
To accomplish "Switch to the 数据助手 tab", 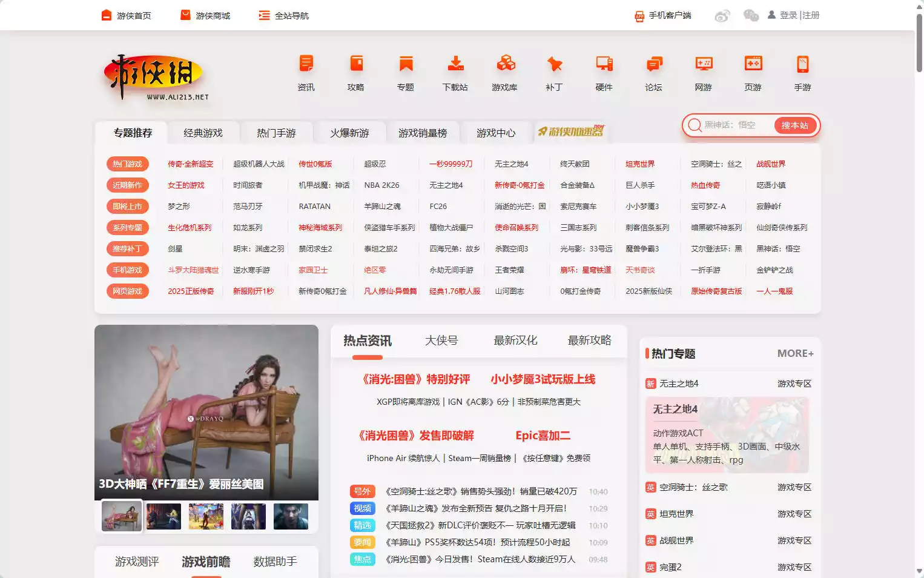I will click(275, 562).
